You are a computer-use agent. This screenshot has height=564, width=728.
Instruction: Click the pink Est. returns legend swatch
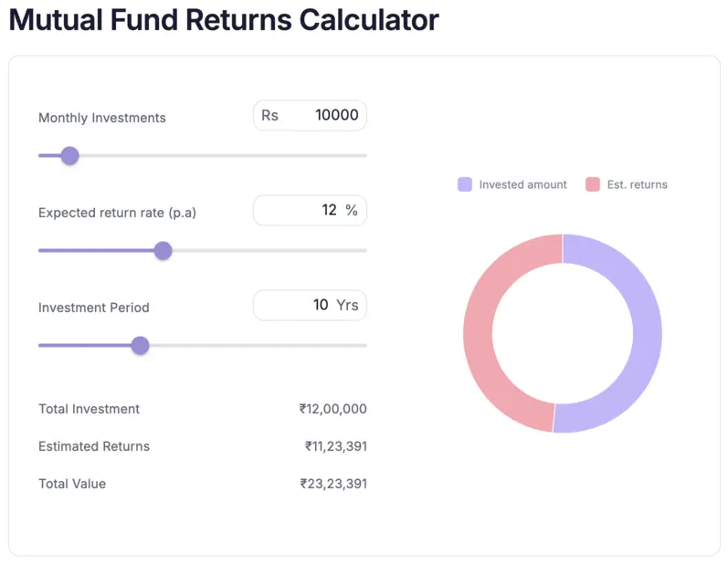[x=592, y=184]
